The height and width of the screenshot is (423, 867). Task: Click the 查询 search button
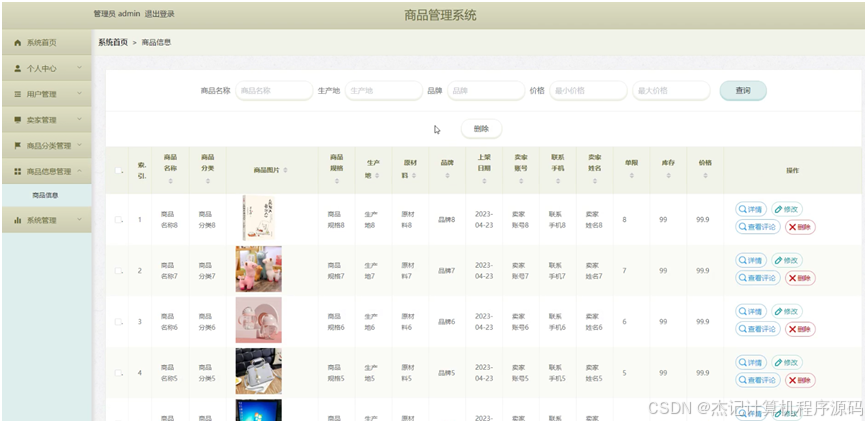click(x=743, y=91)
